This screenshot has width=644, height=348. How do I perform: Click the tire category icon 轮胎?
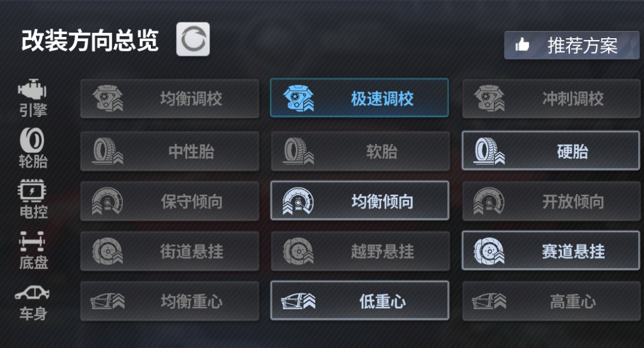32,140
